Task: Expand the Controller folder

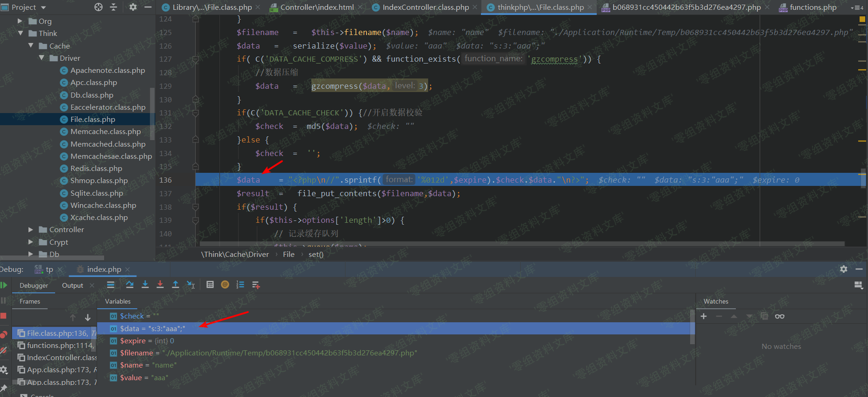Action: (x=31, y=229)
